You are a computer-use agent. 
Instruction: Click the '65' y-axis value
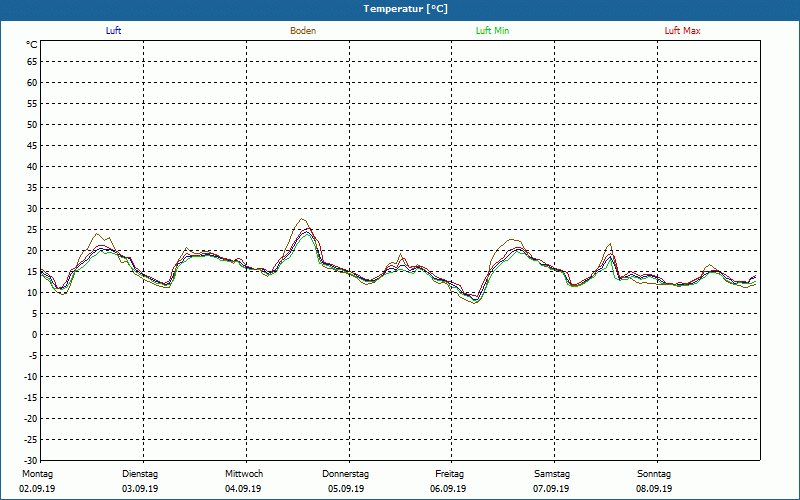click(32, 62)
